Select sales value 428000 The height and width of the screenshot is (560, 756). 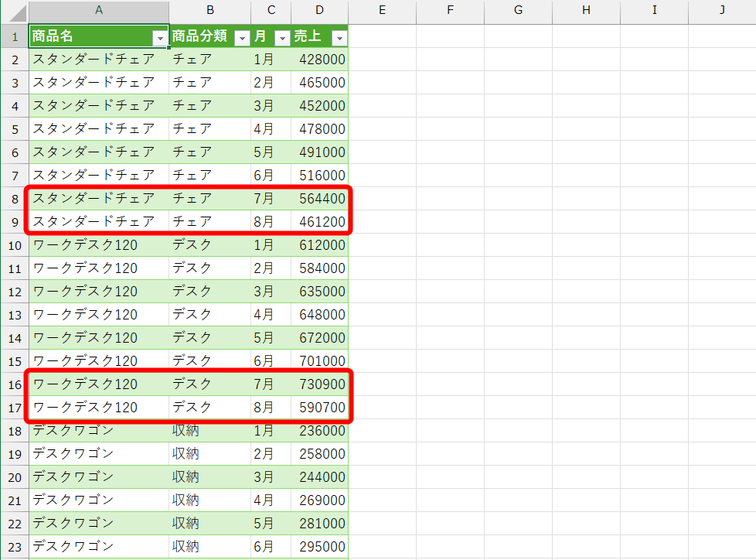coord(320,60)
